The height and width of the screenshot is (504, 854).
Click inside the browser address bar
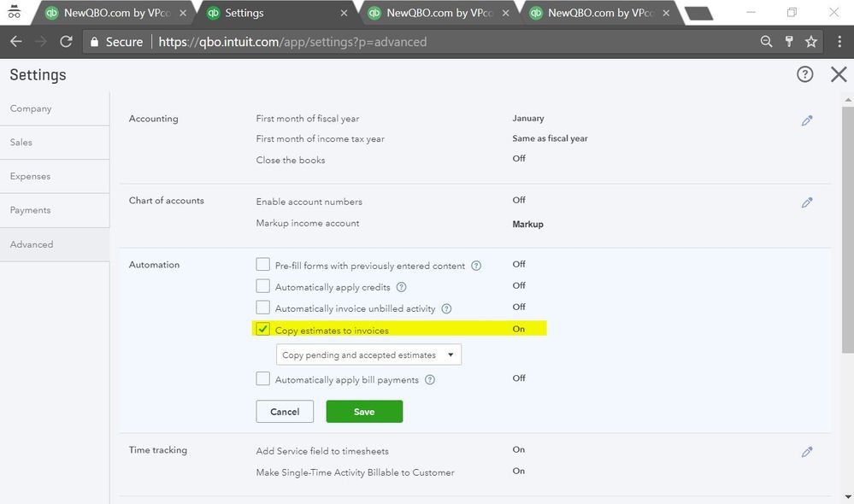385,41
